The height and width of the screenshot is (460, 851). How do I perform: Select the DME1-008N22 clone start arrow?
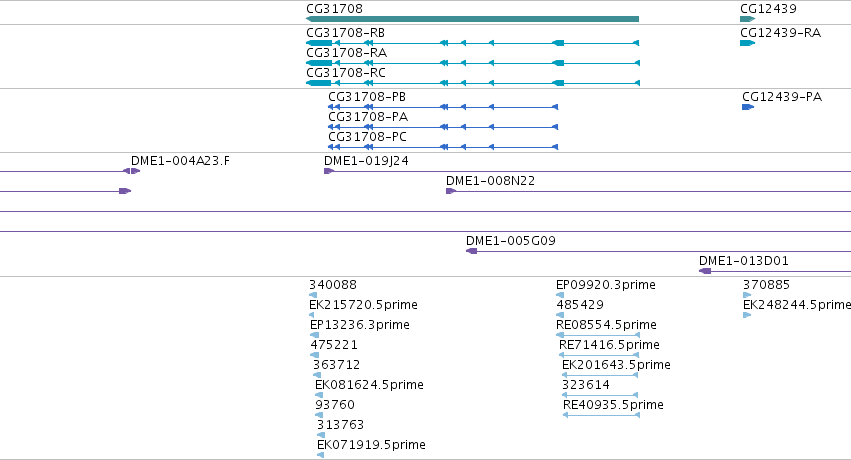coord(450,191)
